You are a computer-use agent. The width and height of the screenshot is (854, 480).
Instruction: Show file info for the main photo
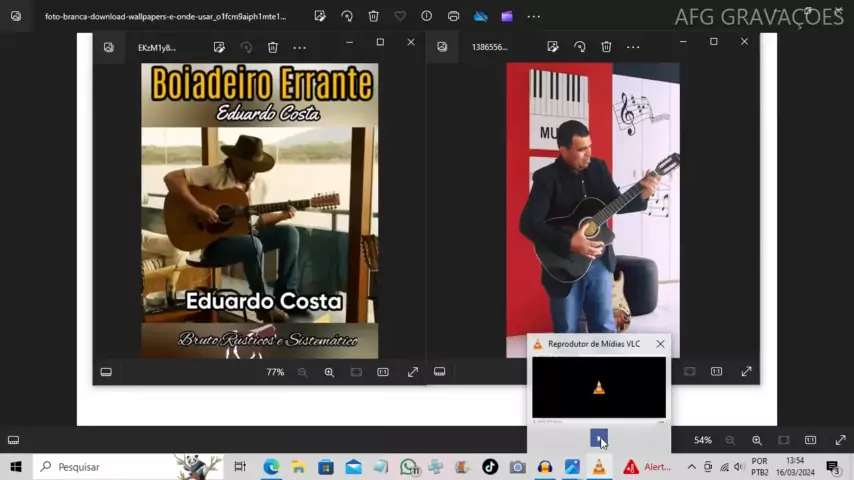coord(426,16)
